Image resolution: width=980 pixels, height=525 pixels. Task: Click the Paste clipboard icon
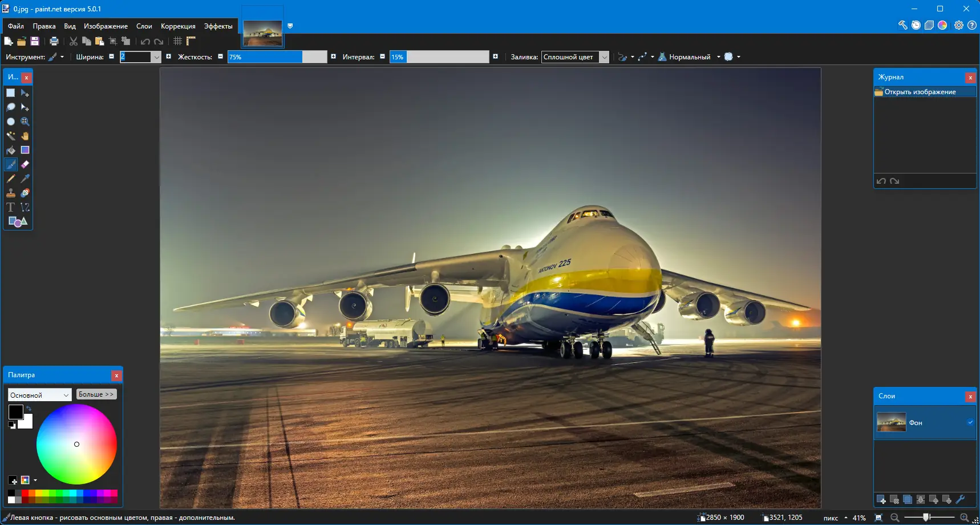[x=100, y=41]
